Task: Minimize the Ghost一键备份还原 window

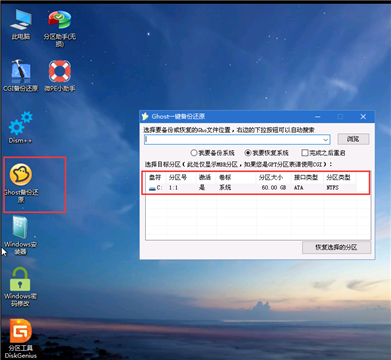Action: (x=318, y=117)
